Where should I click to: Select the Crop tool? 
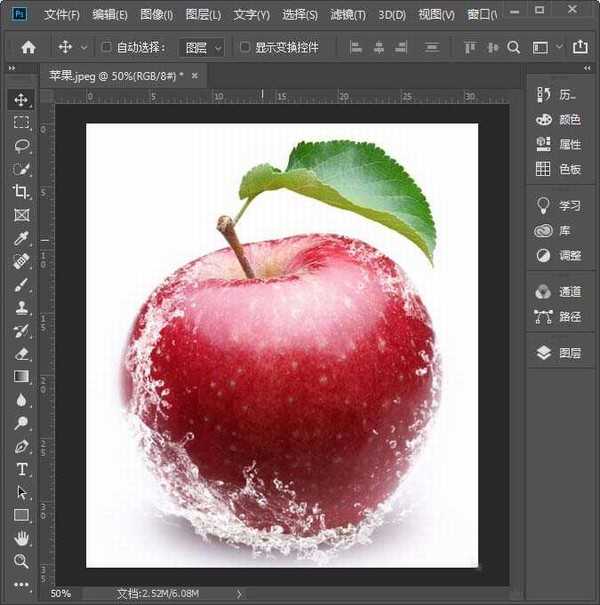point(21,191)
